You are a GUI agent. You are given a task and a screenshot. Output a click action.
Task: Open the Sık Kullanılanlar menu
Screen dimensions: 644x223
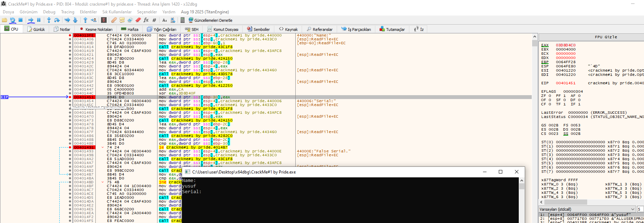pyautogui.click(x=117, y=12)
